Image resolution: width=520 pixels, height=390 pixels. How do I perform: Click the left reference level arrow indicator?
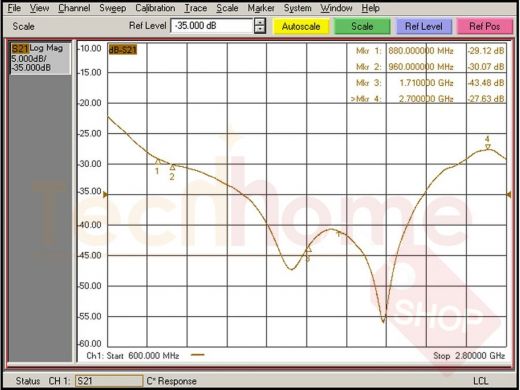coord(105,194)
